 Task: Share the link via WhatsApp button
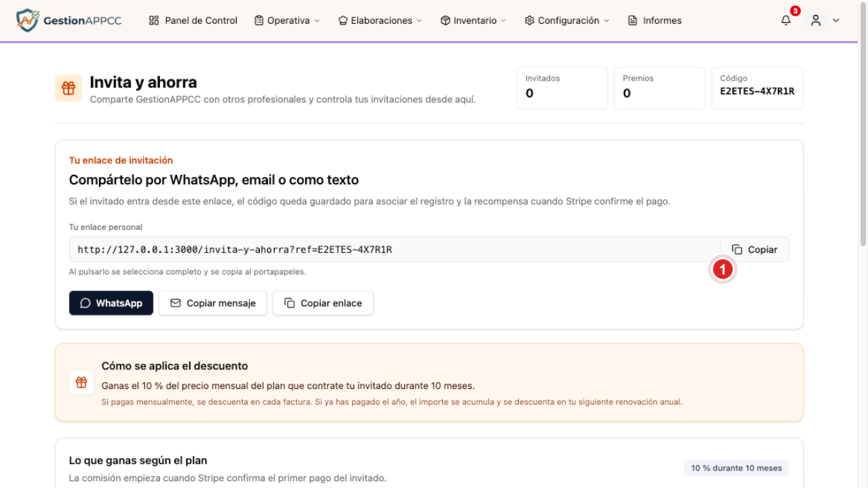click(111, 303)
